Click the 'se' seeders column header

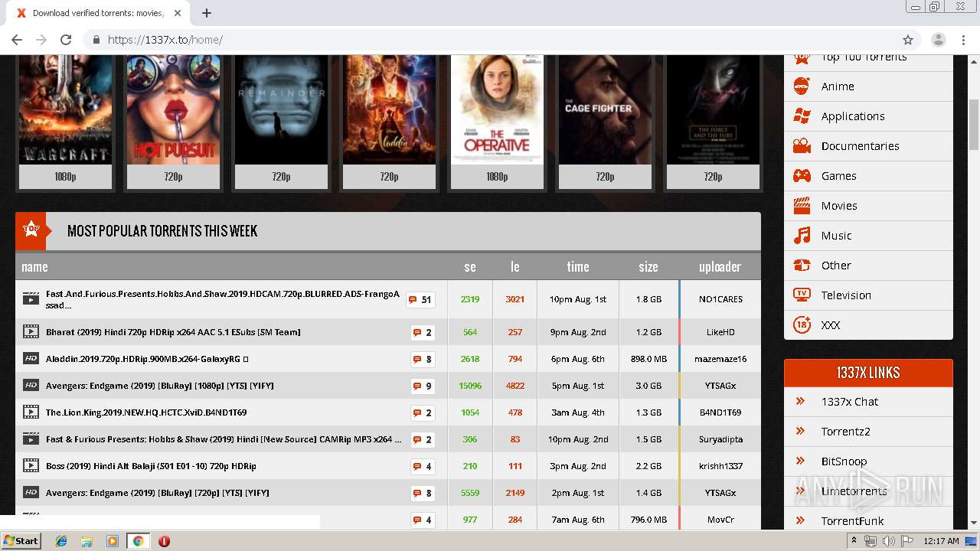coord(470,267)
